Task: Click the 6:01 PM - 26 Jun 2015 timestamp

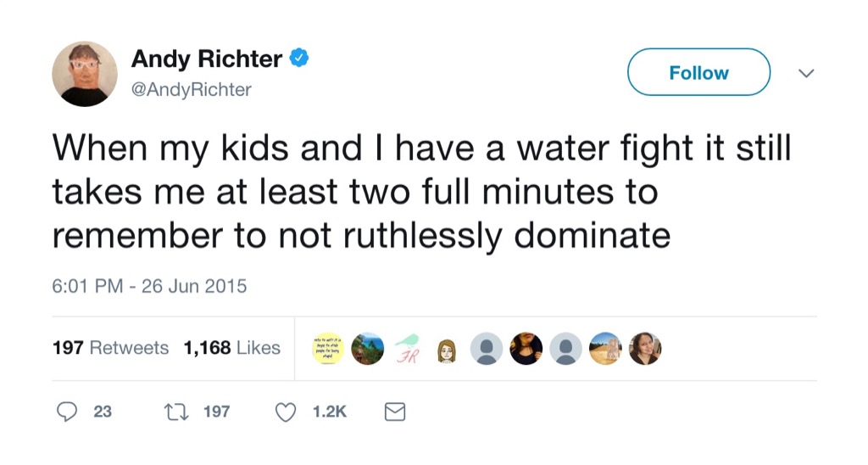Action: pyautogui.click(x=149, y=286)
